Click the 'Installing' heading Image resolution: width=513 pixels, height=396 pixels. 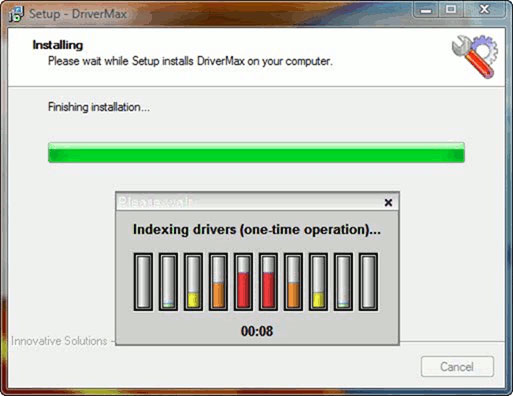click(58, 45)
